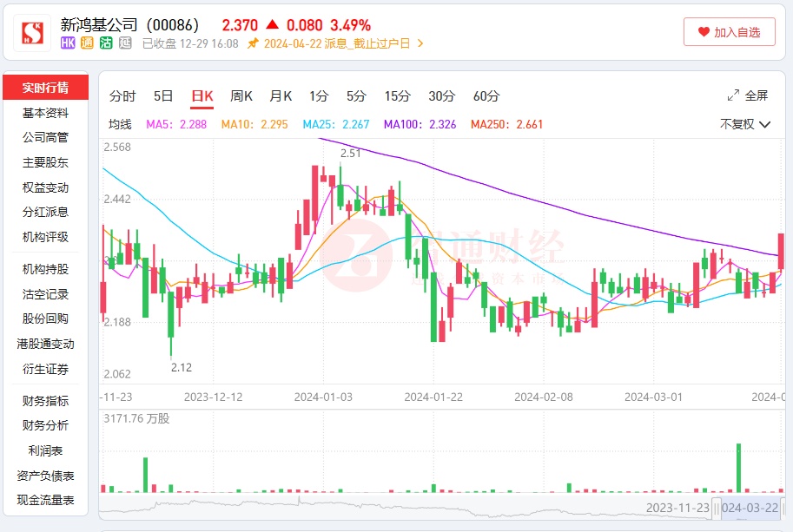The height and width of the screenshot is (532, 793).
Task: Click the purple HK market badge
Action: point(68,43)
